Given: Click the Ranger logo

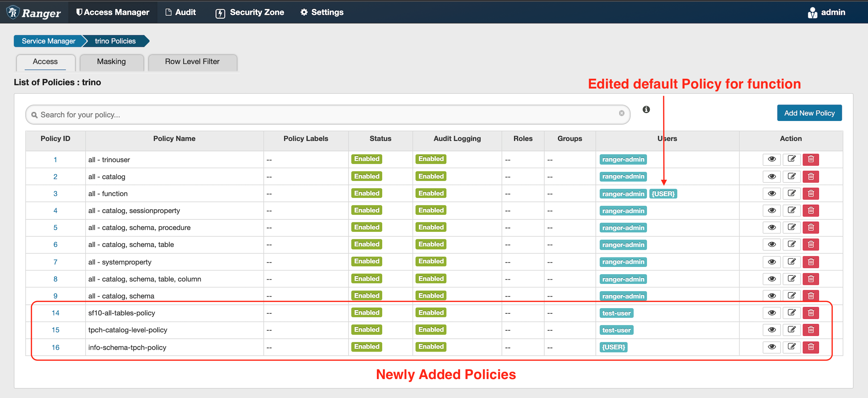Looking at the screenshot, I should point(34,12).
